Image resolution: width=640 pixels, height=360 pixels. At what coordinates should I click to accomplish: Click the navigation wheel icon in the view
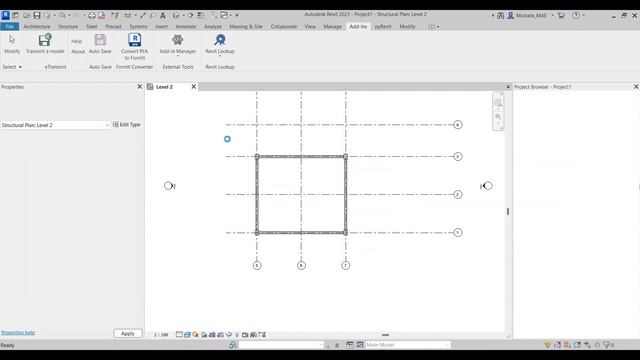(498, 103)
